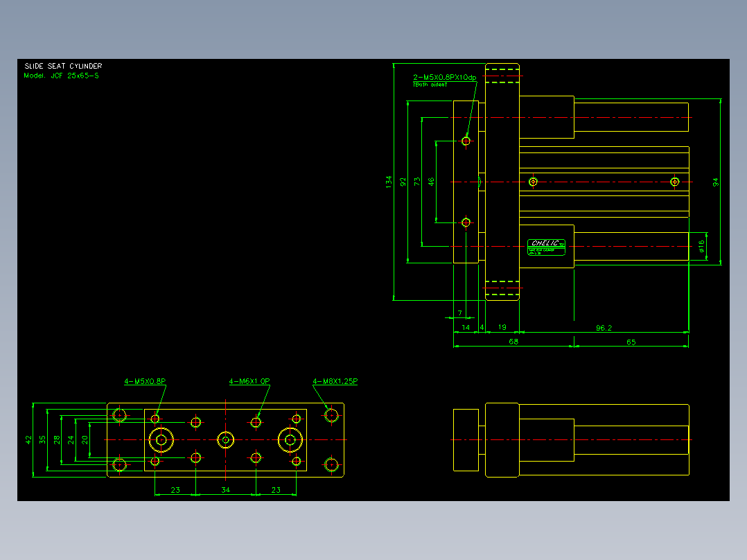The height and width of the screenshot is (560, 747).
Task: Select the '14' horizontal dimension value
Action: [466, 327]
